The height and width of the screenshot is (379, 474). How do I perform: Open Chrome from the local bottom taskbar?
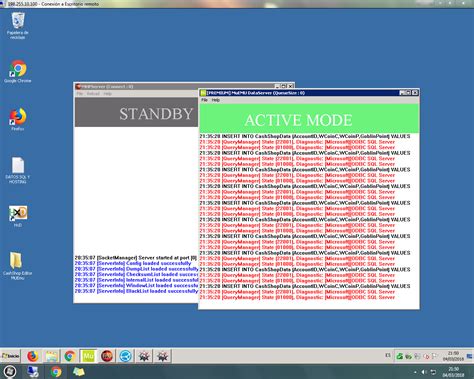point(56,371)
